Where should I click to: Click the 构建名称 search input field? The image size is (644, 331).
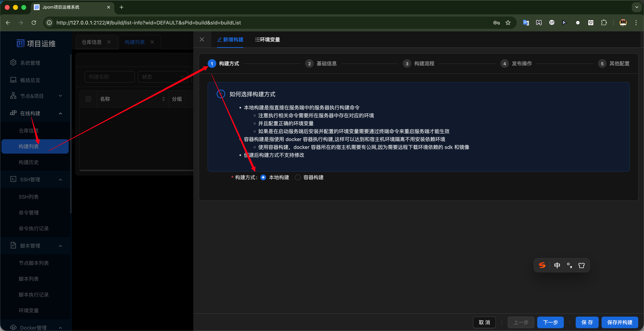(x=109, y=77)
